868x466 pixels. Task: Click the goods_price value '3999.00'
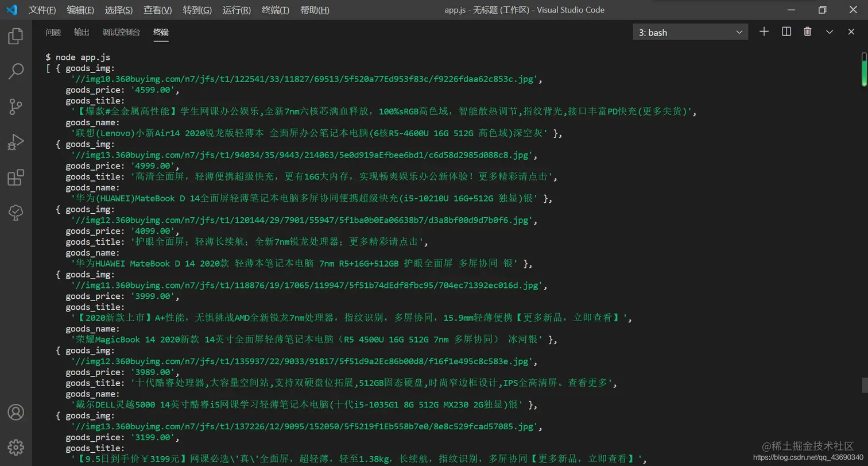point(153,296)
